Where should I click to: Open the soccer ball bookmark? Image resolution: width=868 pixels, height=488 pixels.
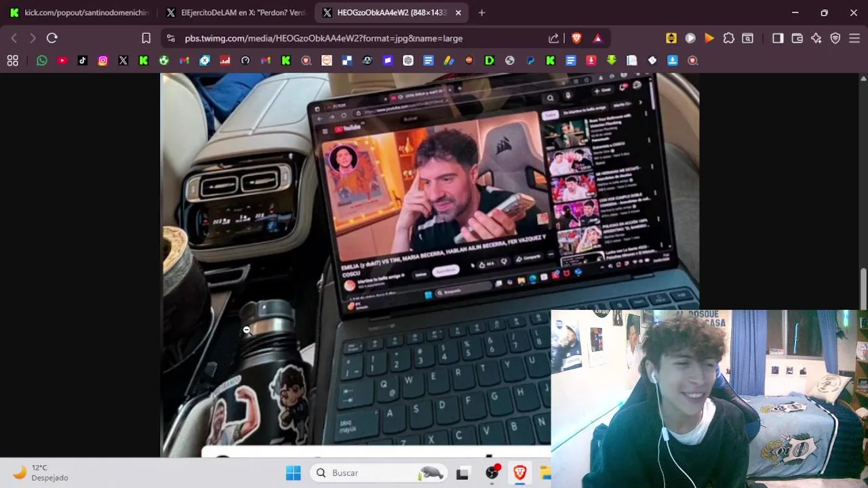point(163,61)
